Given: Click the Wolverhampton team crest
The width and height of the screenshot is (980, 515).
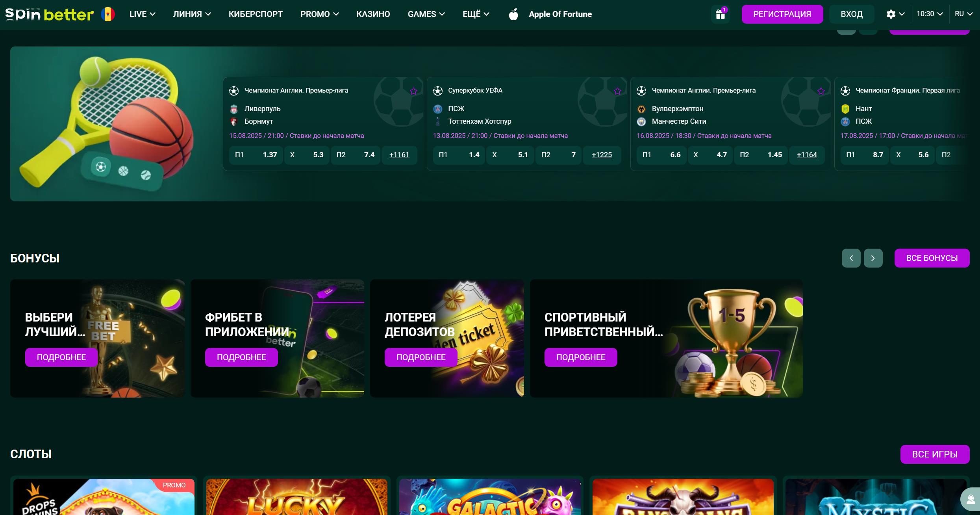Looking at the screenshot, I should tap(641, 109).
